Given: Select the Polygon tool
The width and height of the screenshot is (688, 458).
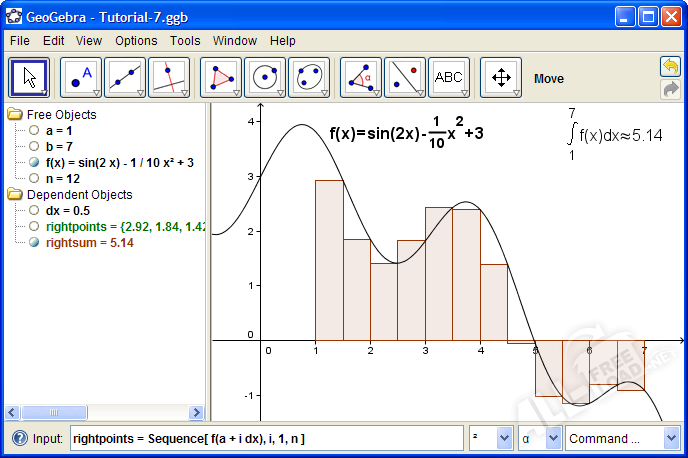Looking at the screenshot, I should [x=221, y=77].
